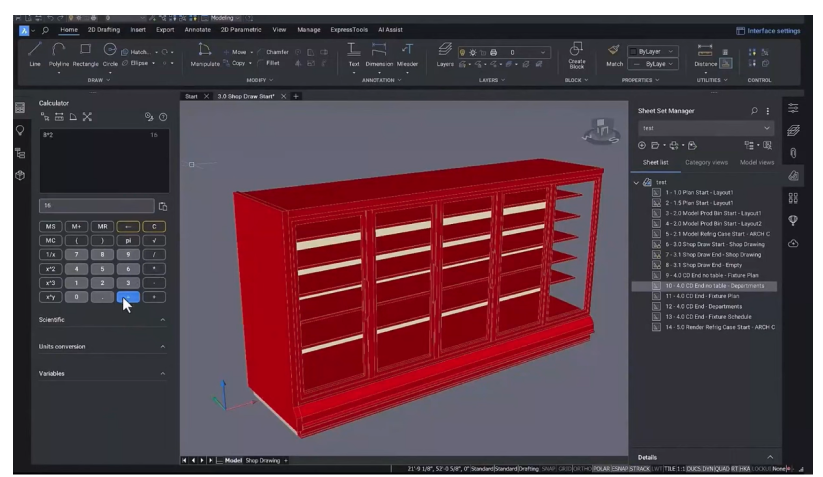This screenshot has height=477, width=823.
Task: Select the Polyline tool
Action: point(59,50)
